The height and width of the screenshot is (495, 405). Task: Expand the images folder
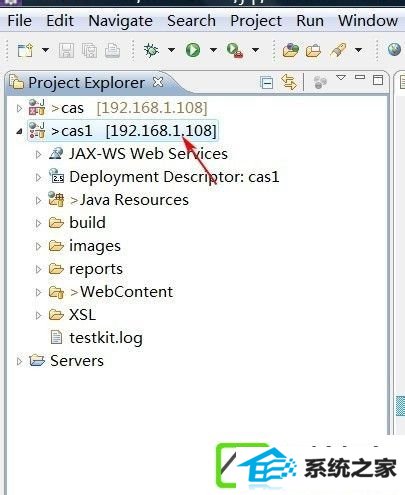38,246
